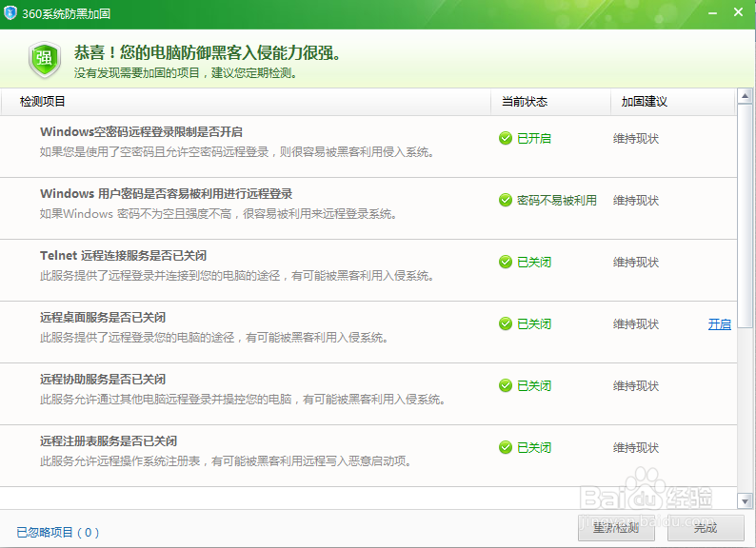Select 'Windows 用户密码是否容易被利用进行远程登录' item
The image size is (756, 548).
(x=368, y=208)
